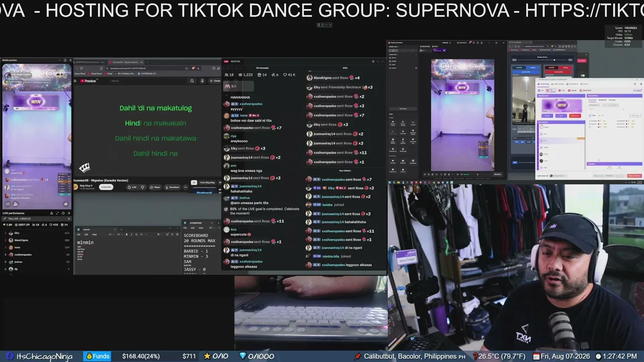
Task: Dislike the Migraine karaoke video
Action: (x=142, y=187)
